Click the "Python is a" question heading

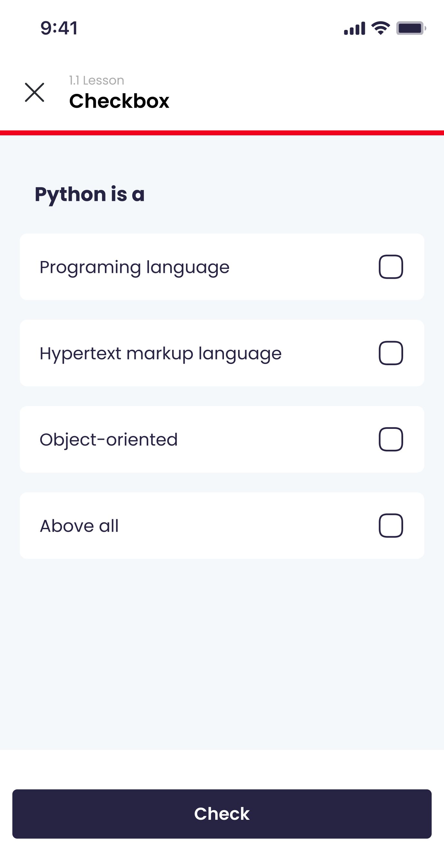[90, 194]
